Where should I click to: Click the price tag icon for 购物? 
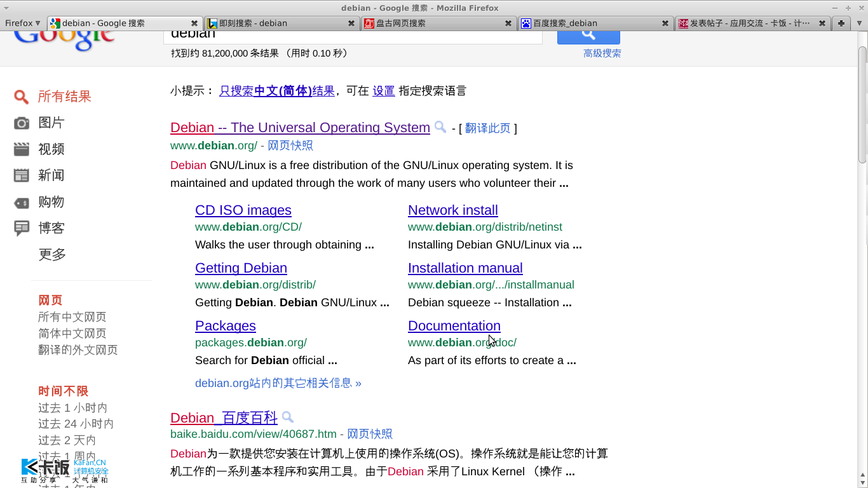pos(22,203)
